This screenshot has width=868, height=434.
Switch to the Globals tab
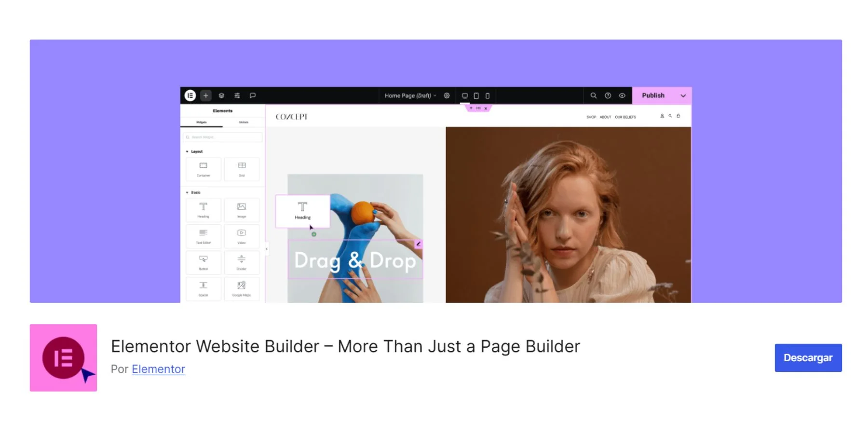tap(244, 122)
